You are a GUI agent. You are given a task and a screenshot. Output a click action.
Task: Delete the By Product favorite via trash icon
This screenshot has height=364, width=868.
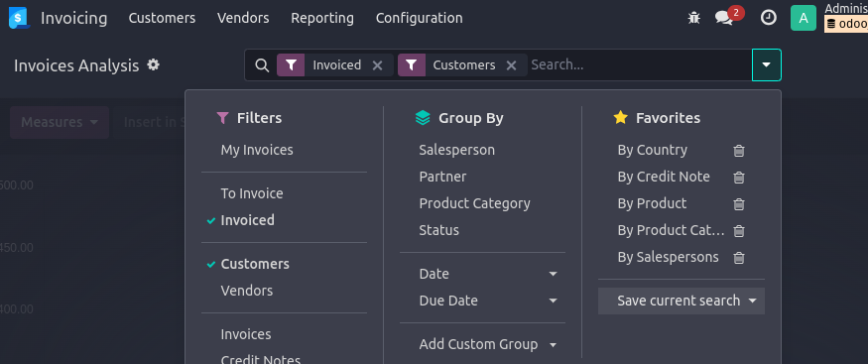[x=738, y=204]
